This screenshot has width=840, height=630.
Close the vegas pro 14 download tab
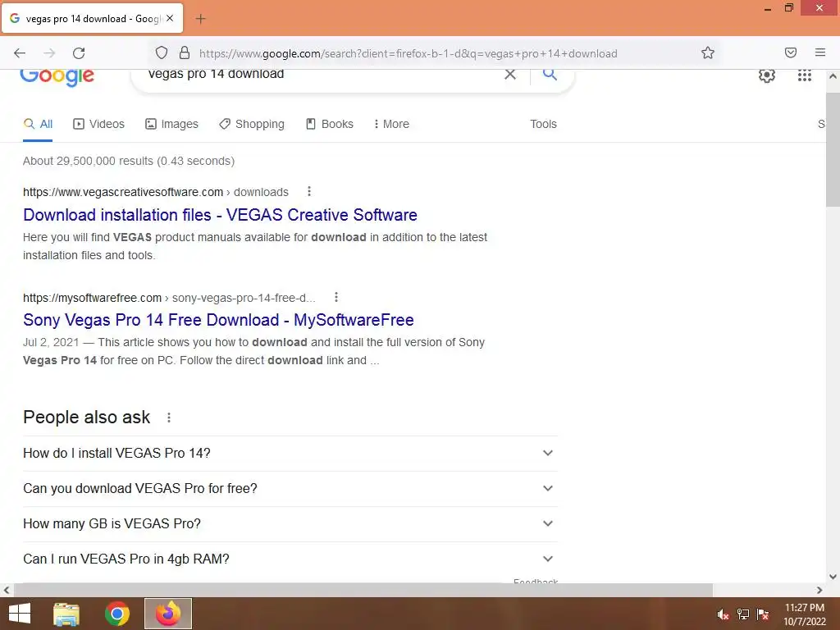(x=170, y=18)
